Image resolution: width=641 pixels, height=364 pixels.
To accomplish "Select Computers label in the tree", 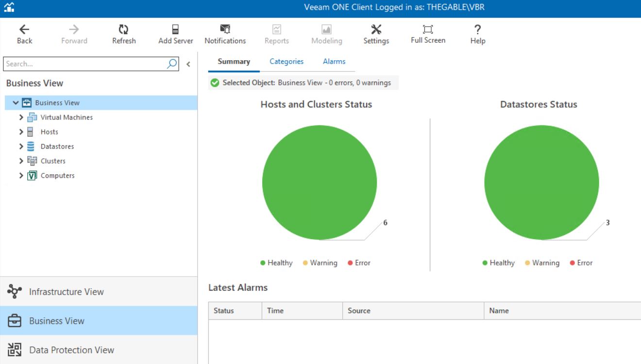I will tap(58, 175).
